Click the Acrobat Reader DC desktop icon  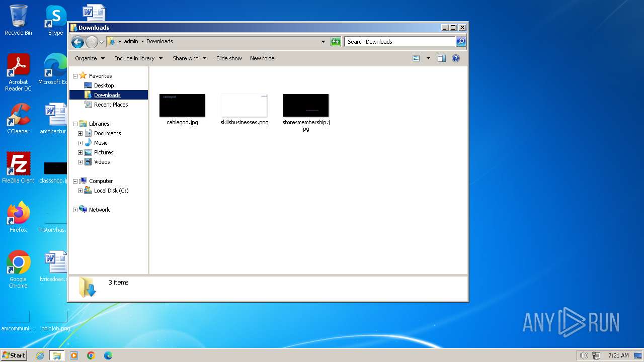(x=18, y=72)
